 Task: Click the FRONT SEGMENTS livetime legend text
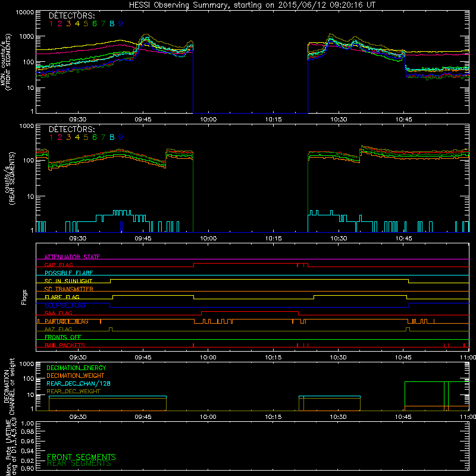pos(82,457)
